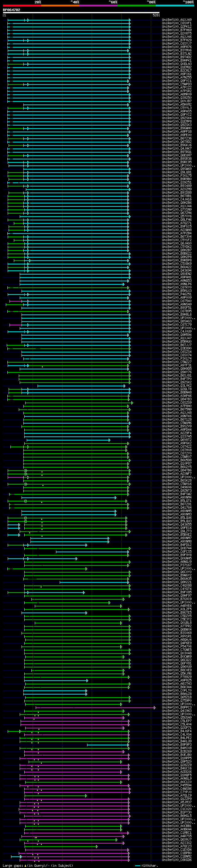
Task: Select hit label UniRef100_Q0DLA3
Action: coord(177,64)
